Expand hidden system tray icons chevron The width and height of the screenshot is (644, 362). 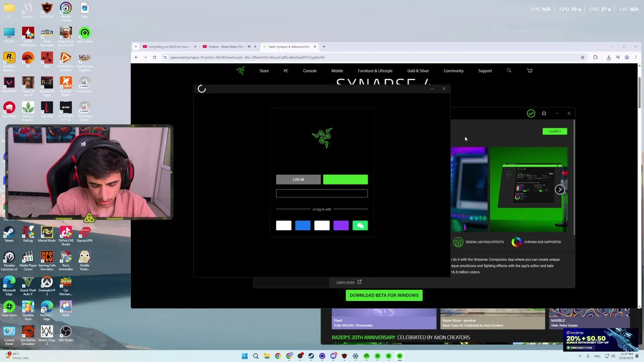pos(580,356)
